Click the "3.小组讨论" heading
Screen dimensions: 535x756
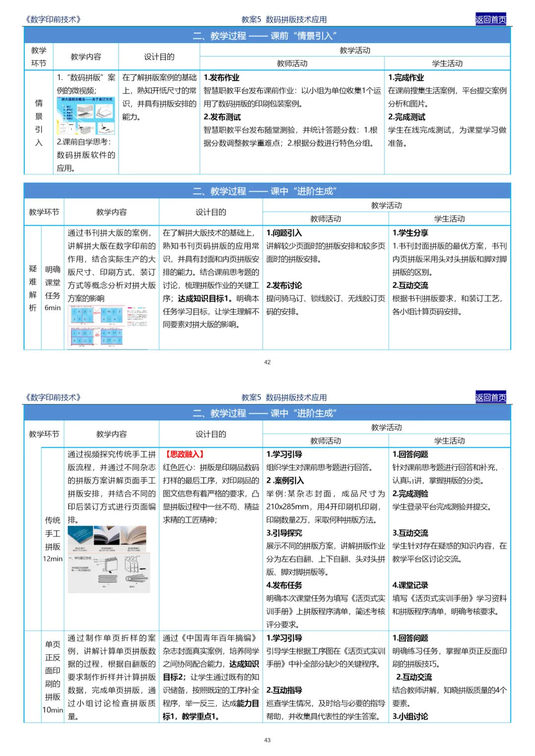[410, 716]
